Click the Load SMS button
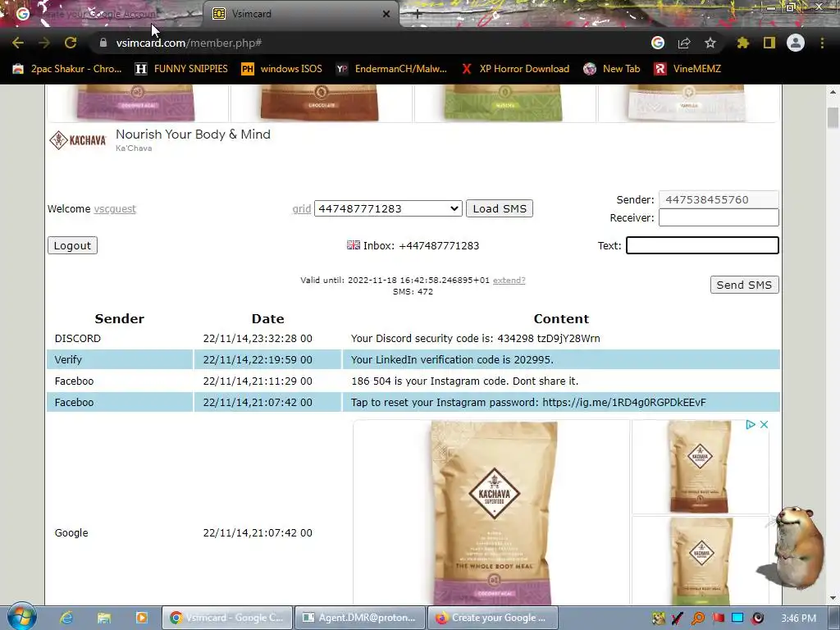Image resolution: width=840 pixels, height=630 pixels. click(x=500, y=208)
